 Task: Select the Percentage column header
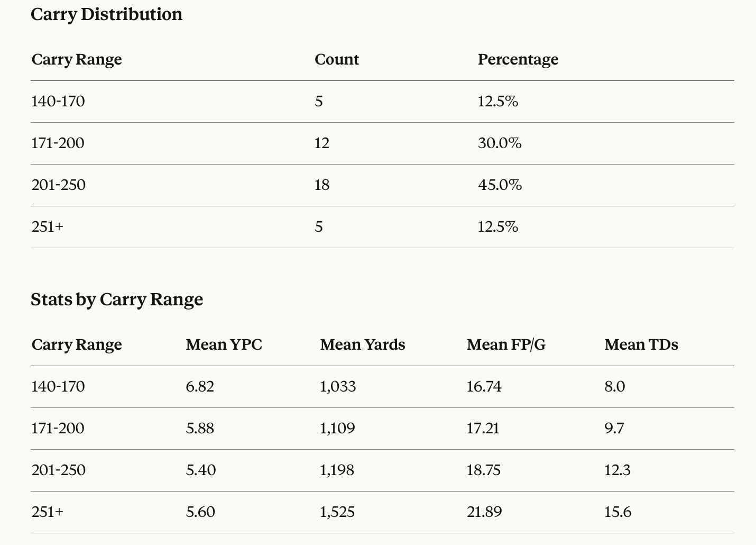[518, 59]
